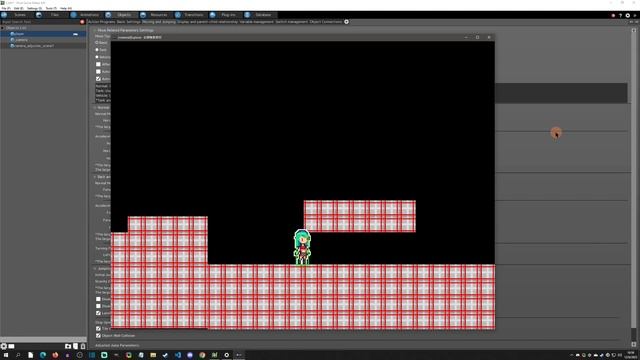Click the Tiles tab icon

click(39, 15)
